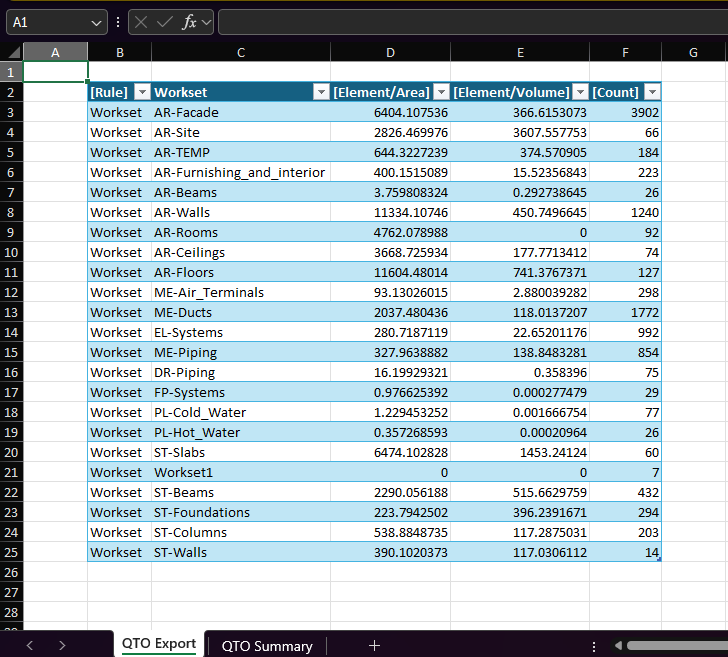
Task: Click the AR-Site cell
Action: [241, 132]
